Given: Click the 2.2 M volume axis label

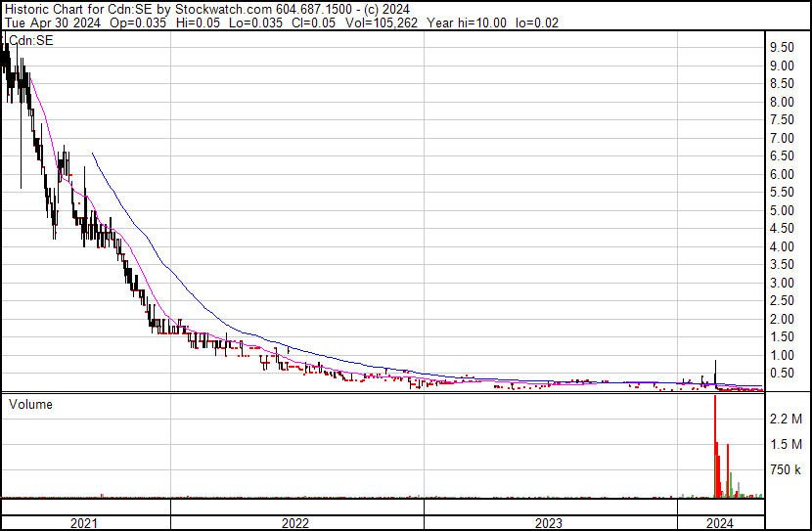Looking at the screenshot, I should pos(787,420).
